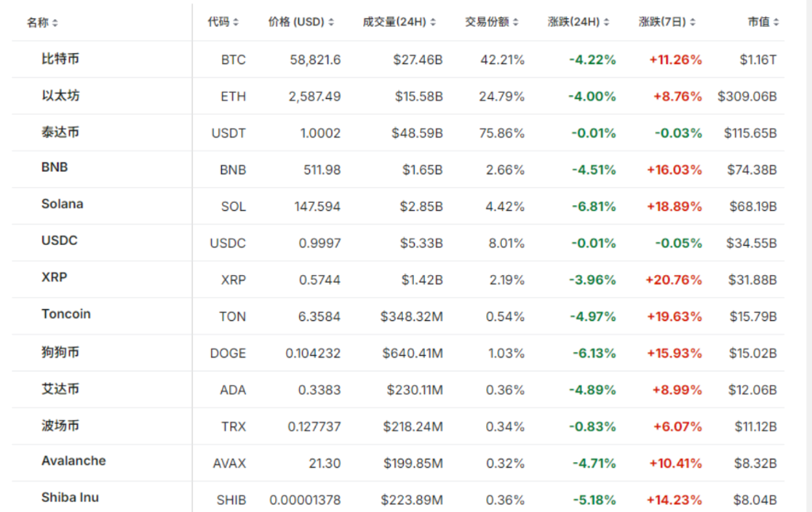Click the 7-day change +11.26%
This screenshot has width=812, height=512.
point(676,60)
